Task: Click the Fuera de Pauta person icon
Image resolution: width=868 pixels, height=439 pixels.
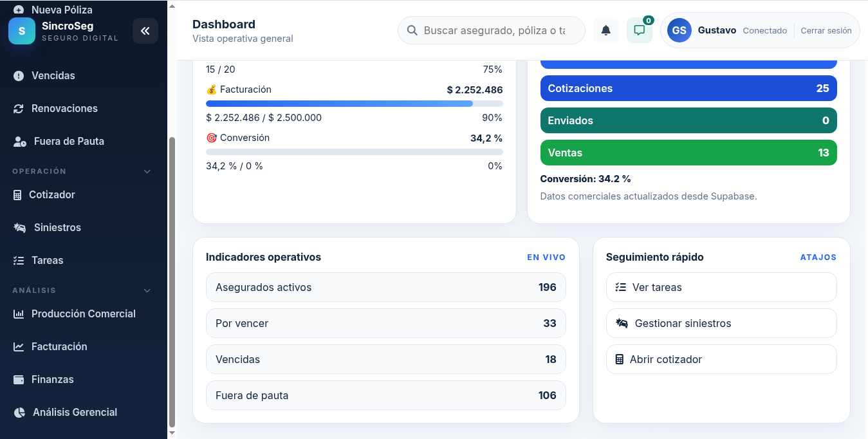Action: point(20,142)
